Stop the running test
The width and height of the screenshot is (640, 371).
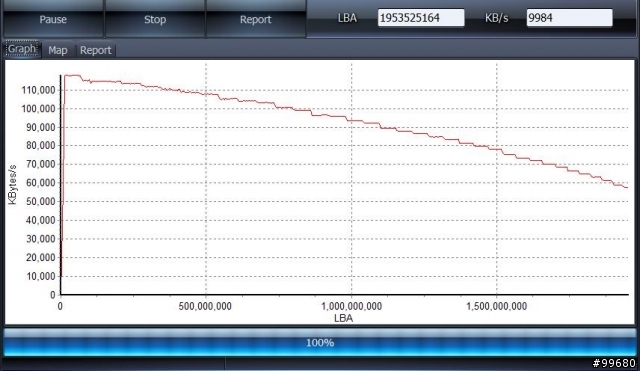pos(155,19)
